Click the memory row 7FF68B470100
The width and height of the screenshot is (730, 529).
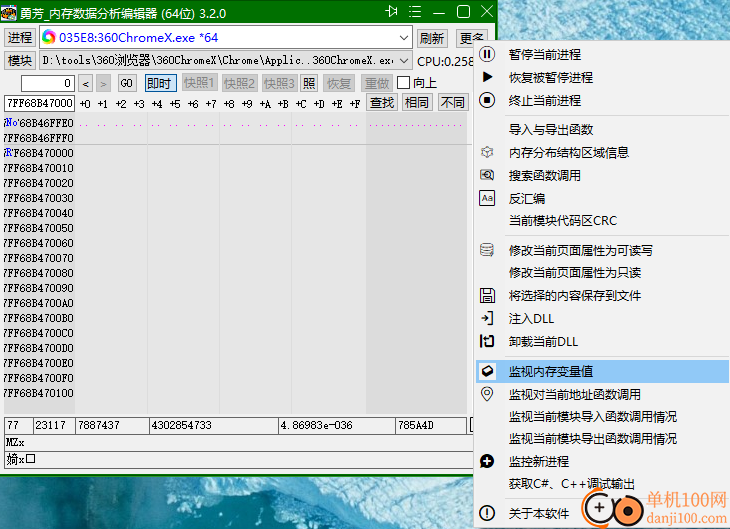coord(39,393)
